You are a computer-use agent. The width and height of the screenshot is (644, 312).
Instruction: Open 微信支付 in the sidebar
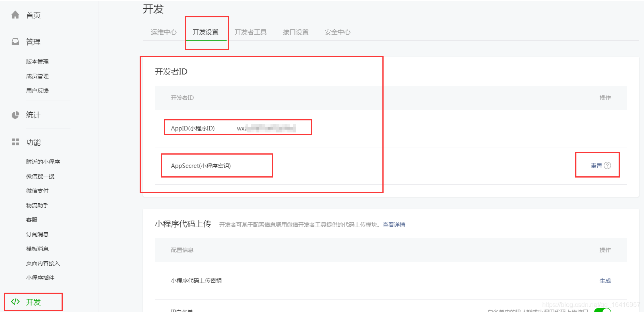click(37, 191)
